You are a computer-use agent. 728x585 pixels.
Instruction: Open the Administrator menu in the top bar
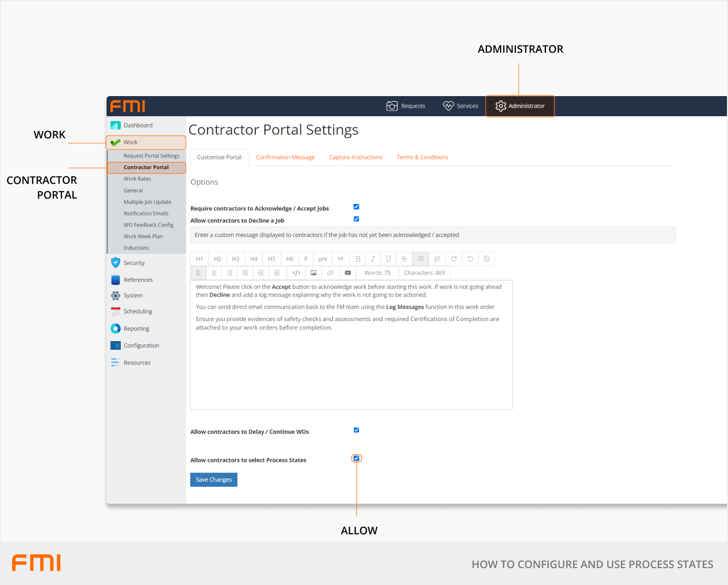pos(520,106)
